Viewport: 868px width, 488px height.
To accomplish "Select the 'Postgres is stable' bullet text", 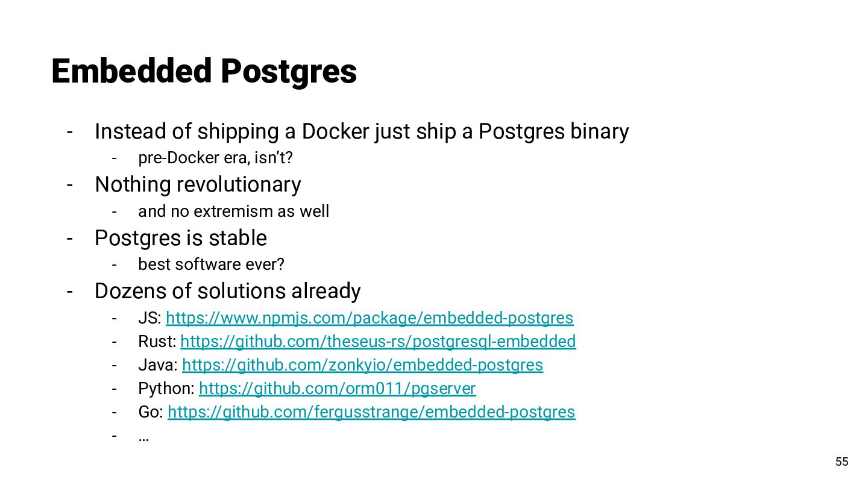I will point(180,238).
